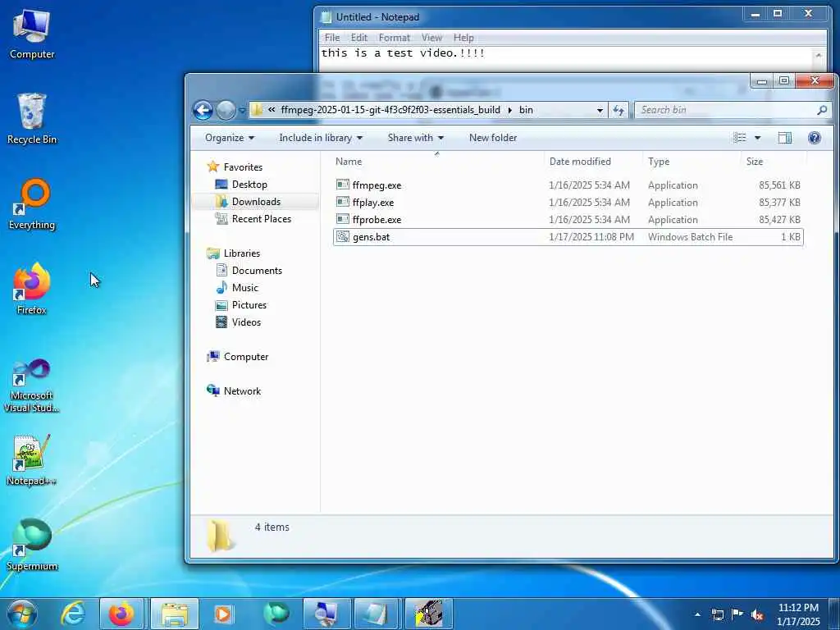Image resolution: width=840 pixels, height=630 pixels.
Task: Select the Everything search shortcut on desktop
Action: [x=32, y=204]
